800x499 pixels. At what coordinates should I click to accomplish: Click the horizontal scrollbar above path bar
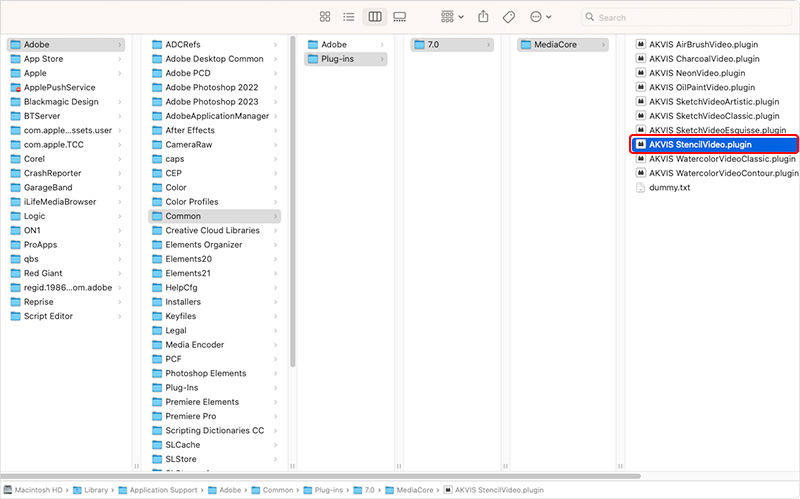click(x=321, y=476)
